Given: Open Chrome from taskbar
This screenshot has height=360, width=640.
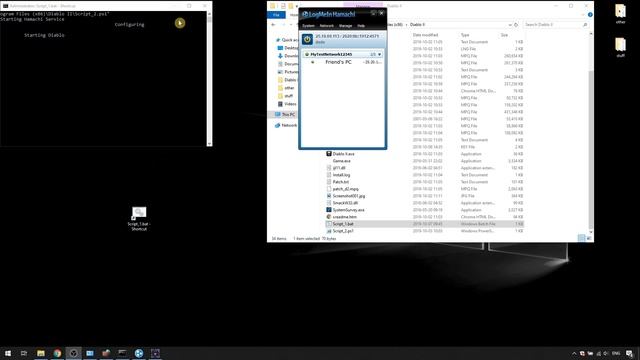Looking at the screenshot, I should (57, 353).
